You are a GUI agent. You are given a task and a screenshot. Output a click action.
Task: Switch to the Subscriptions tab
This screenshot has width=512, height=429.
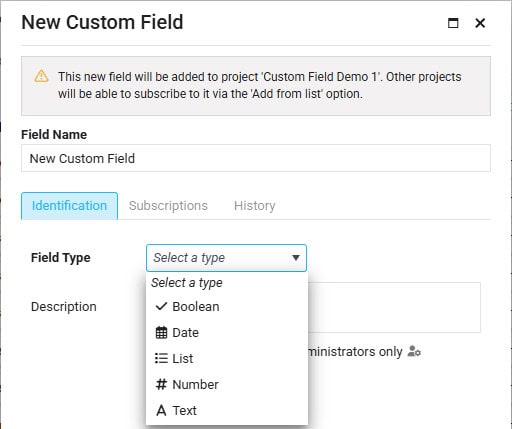click(168, 206)
